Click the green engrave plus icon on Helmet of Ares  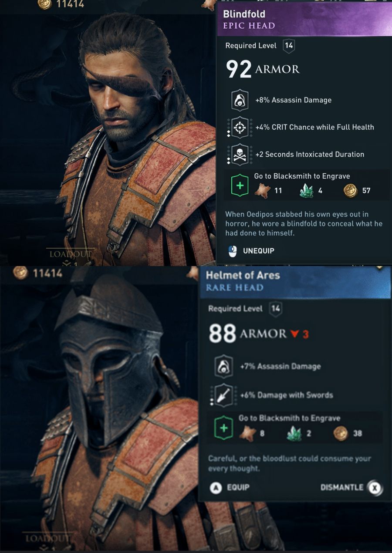pyautogui.click(x=223, y=428)
